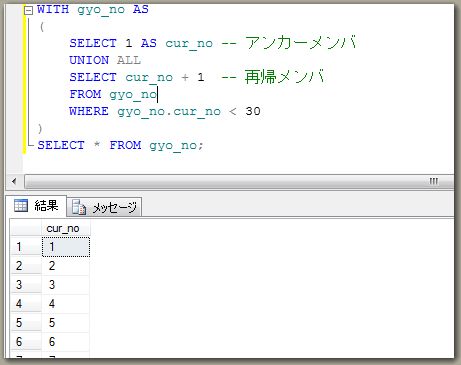
Task: Switch to the 結果 tab
Action: click(x=36, y=206)
